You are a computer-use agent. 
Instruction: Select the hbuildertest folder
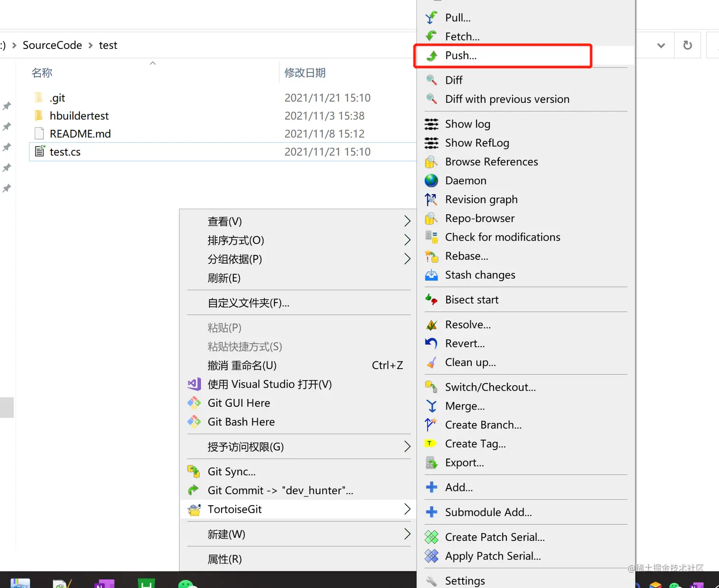tap(223, 116)
